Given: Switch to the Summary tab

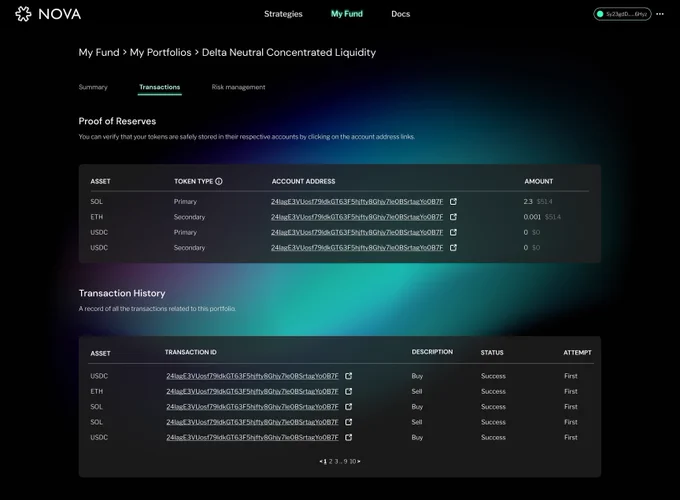Looking at the screenshot, I should tap(93, 87).
